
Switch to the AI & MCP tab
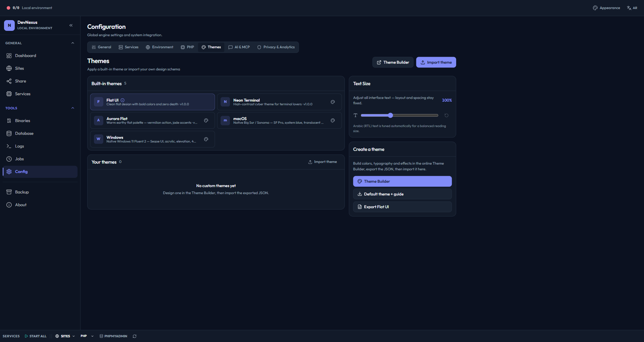(239, 47)
